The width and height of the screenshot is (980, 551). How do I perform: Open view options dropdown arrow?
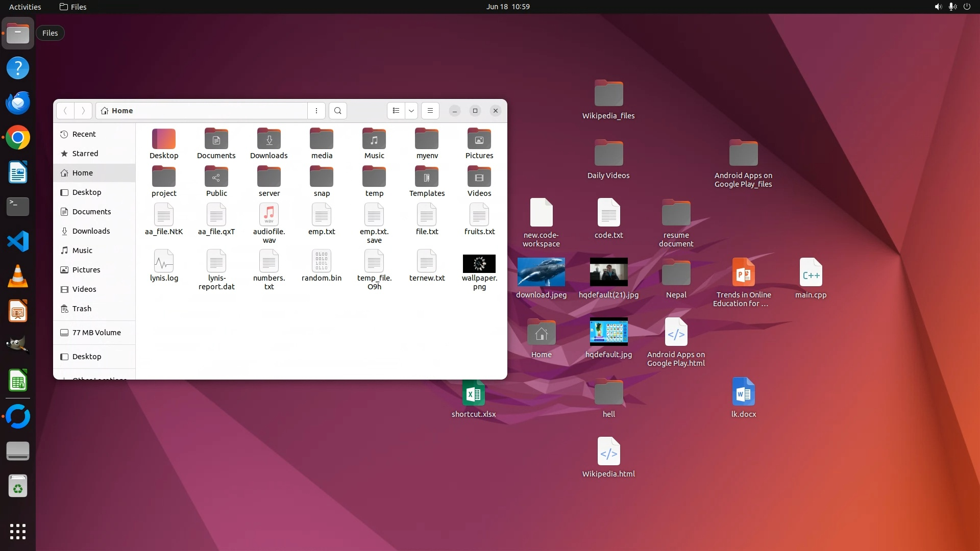411,111
